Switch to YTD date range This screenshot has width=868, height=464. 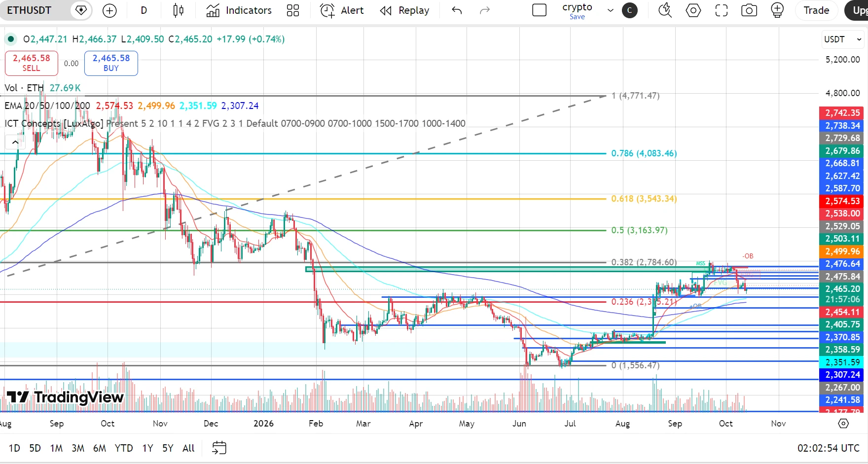(124, 448)
